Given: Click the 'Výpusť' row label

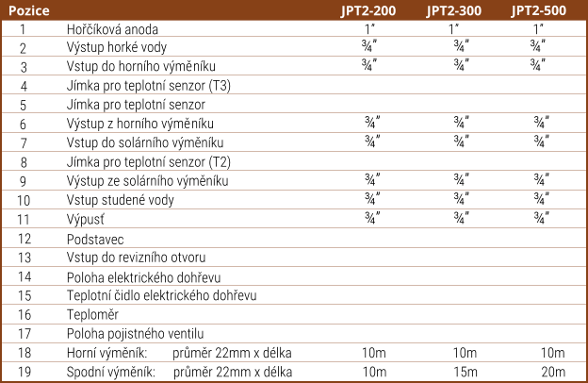Looking at the screenshot, I should click(86, 220).
